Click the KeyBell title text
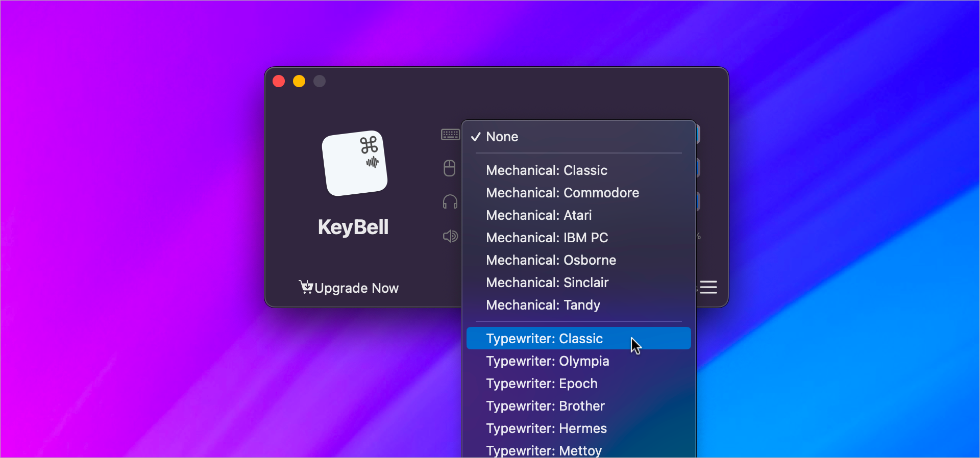The image size is (980, 458). point(353,227)
